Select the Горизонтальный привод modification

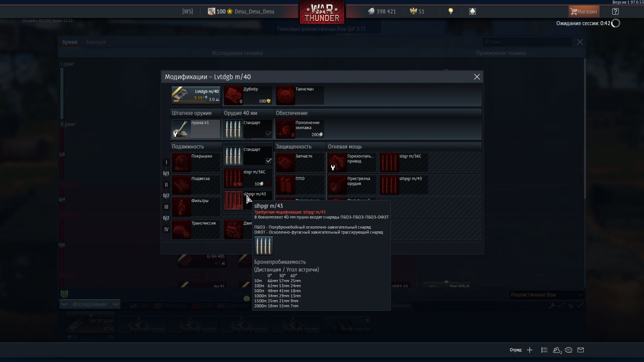352,162
